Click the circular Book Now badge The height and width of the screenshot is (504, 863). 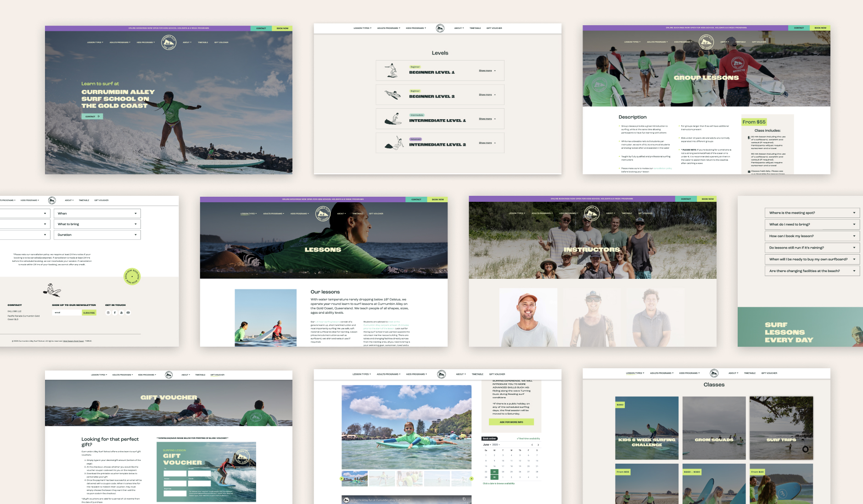(132, 277)
